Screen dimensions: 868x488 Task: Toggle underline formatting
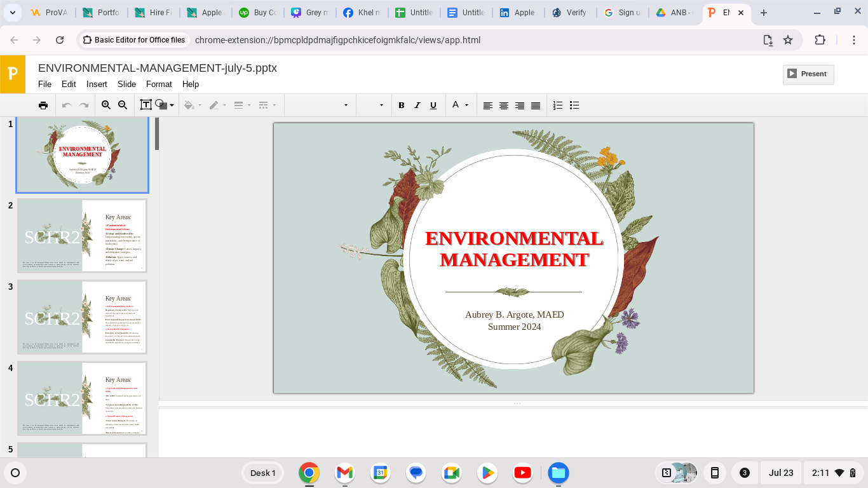click(433, 105)
